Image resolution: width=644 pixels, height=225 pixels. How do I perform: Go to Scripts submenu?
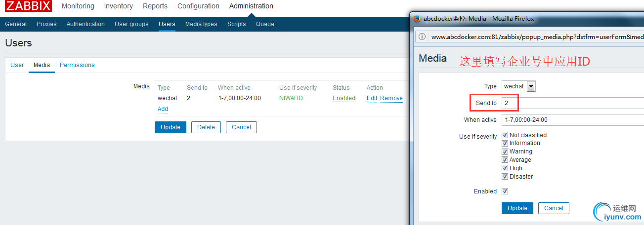coord(237,24)
